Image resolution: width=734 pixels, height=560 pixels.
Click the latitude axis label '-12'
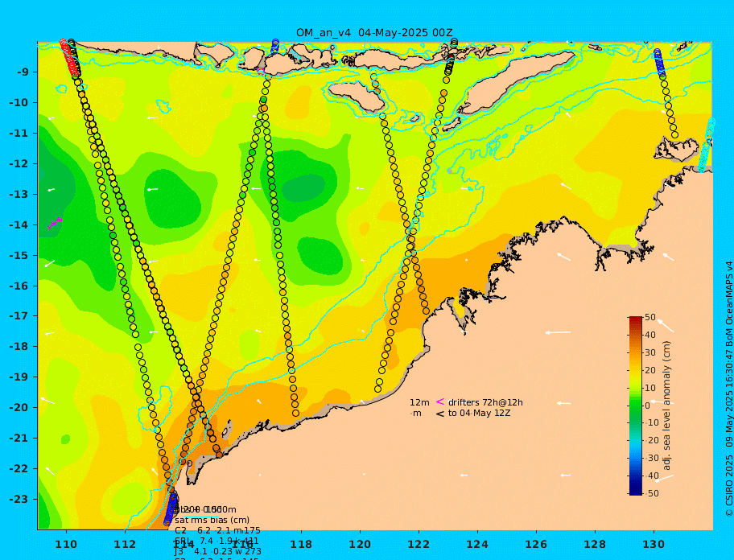pos(19,164)
